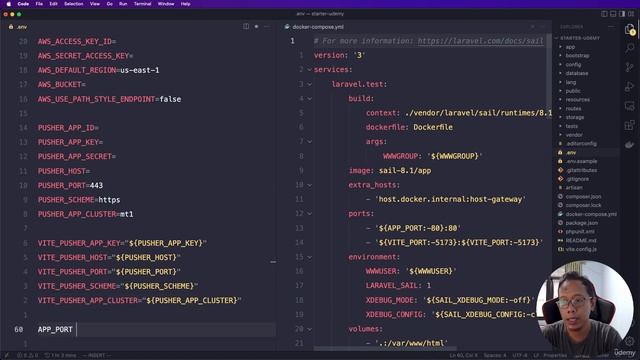Open the Help menu
Screen dimensions: 640x360
186,4
